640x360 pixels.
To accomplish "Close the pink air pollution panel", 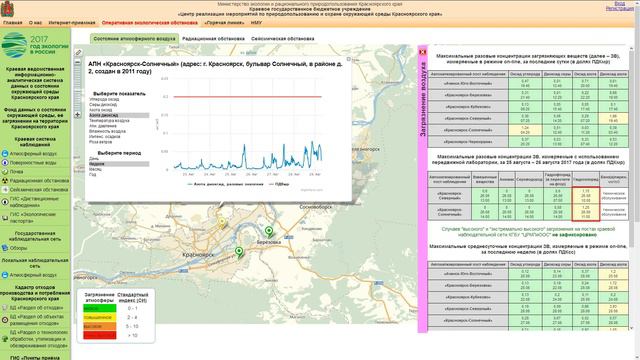I will coord(422,52).
